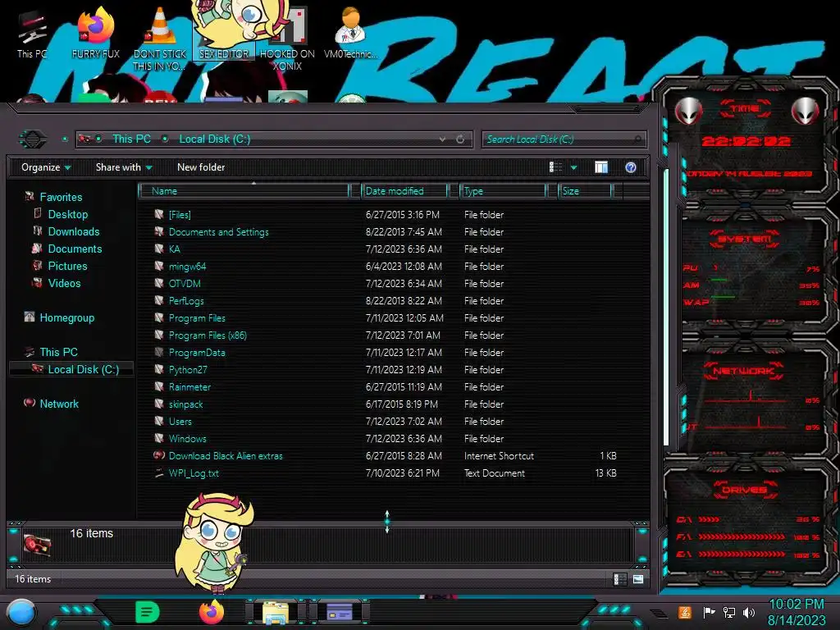Sort by the Date modified column header
Screen dimensions: 840x630
click(x=405, y=191)
